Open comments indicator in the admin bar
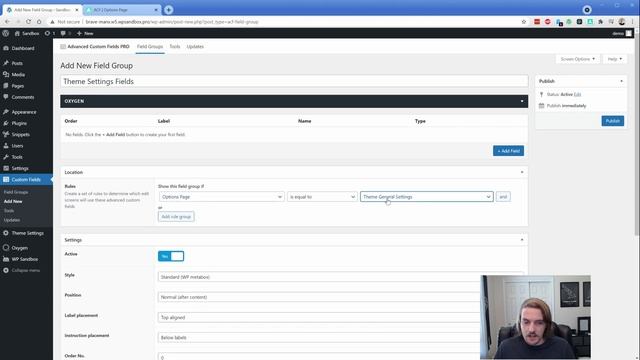Screen dimensions: 640x360 pos(65,33)
